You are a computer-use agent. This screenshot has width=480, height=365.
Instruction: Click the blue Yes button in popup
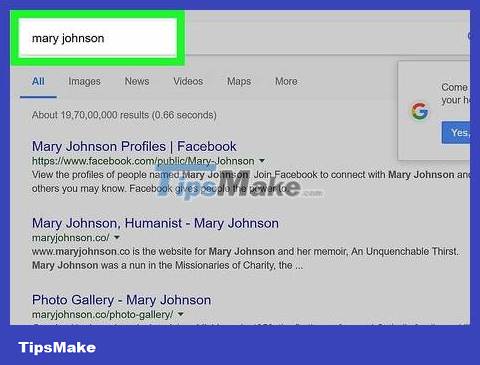[456, 133]
